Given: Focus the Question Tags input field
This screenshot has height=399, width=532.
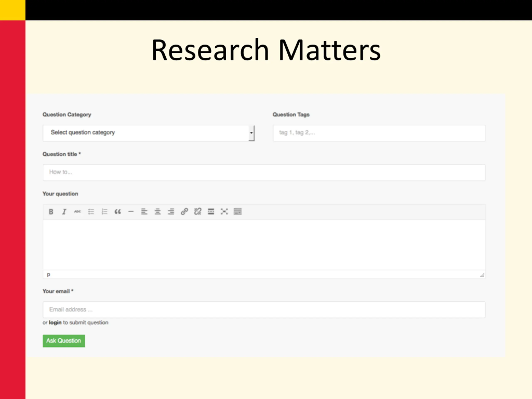Looking at the screenshot, I should pyautogui.click(x=379, y=133).
